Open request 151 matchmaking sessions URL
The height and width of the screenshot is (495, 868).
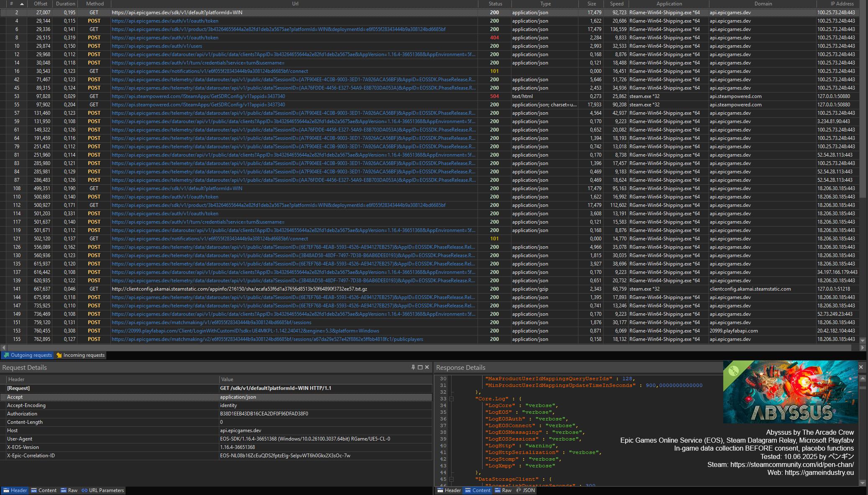click(211, 322)
